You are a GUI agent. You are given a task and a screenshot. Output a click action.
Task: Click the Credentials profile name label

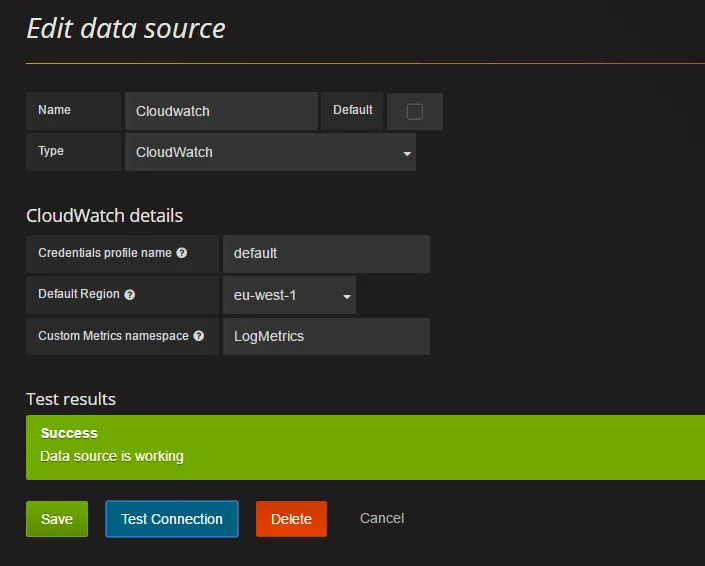[x=105, y=253]
